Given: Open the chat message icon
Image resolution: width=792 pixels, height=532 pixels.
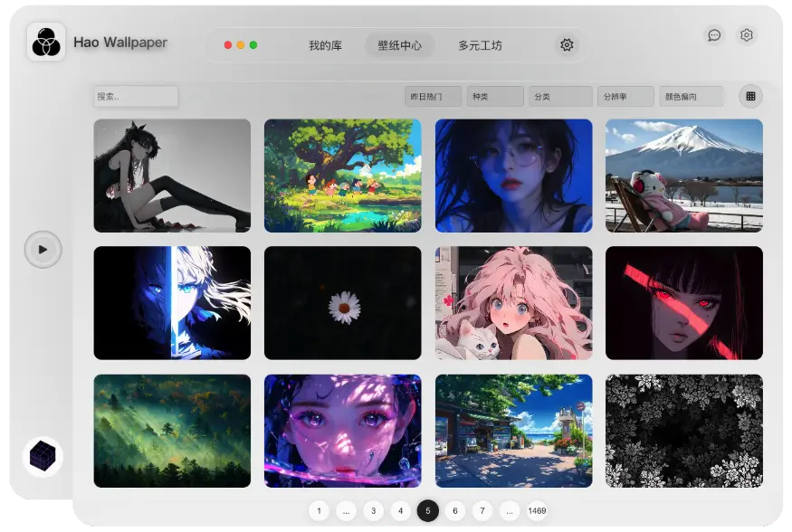Looking at the screenshot, I should pyautogui.click(x=714, y=35).
